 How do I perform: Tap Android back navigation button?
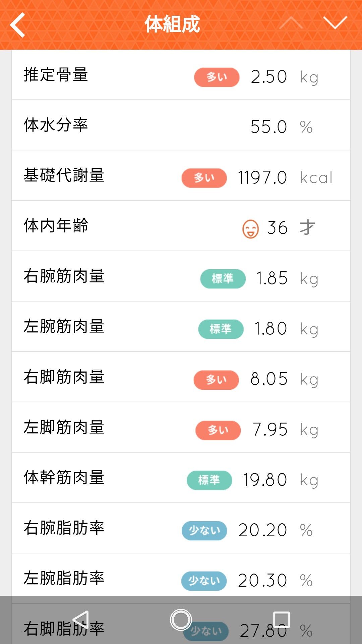81,620
